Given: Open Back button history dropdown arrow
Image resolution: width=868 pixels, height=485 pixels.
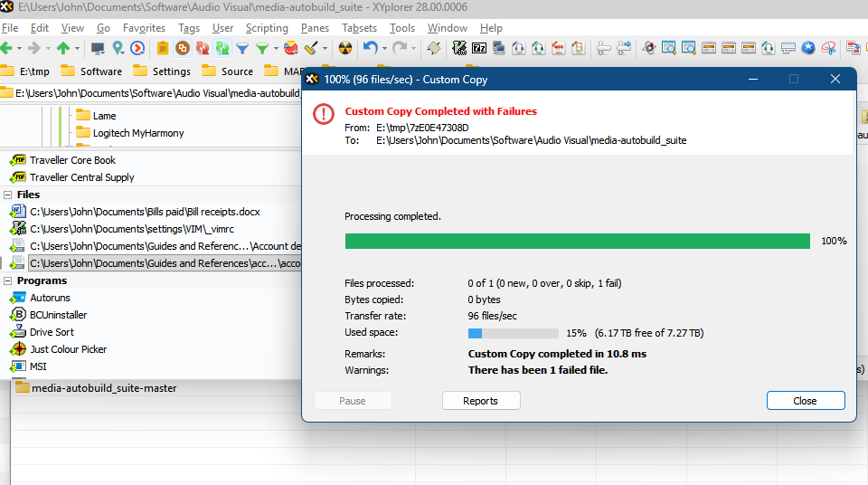Looking at the screenshot, I should pos(19,49).
